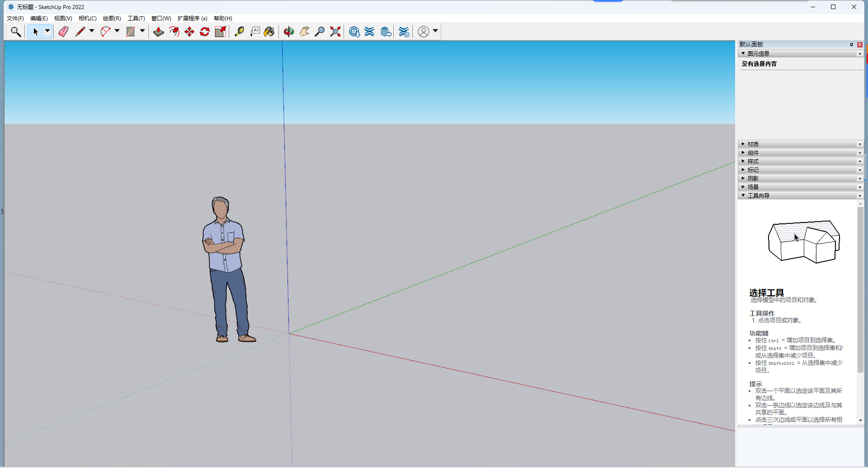Image resolution: width=868 pixels, height=468 pixels.
Task: Activate the Push/Pull tool
Action: [158, 32]
